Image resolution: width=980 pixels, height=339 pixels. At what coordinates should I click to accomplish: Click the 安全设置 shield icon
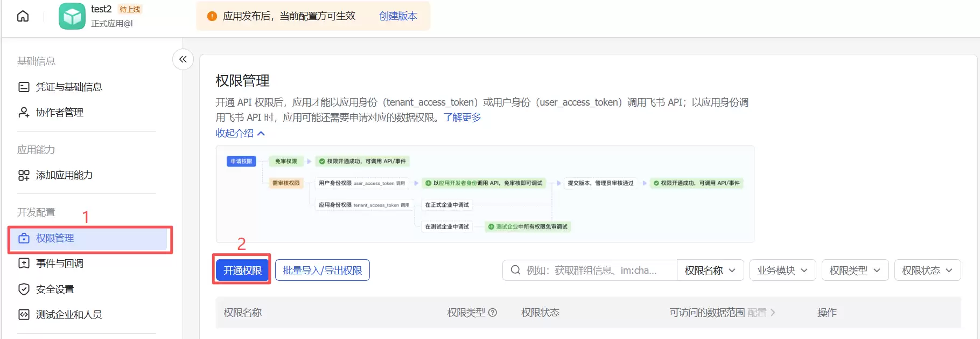click(24, 289)
